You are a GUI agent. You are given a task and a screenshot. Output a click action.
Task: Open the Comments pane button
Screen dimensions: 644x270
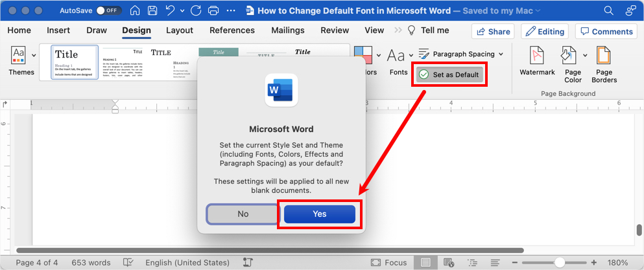(x=606, y=32)
